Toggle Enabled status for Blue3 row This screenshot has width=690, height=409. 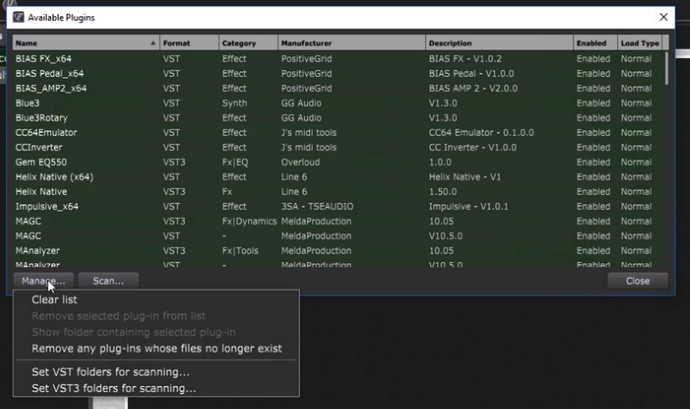pos(593,103)
